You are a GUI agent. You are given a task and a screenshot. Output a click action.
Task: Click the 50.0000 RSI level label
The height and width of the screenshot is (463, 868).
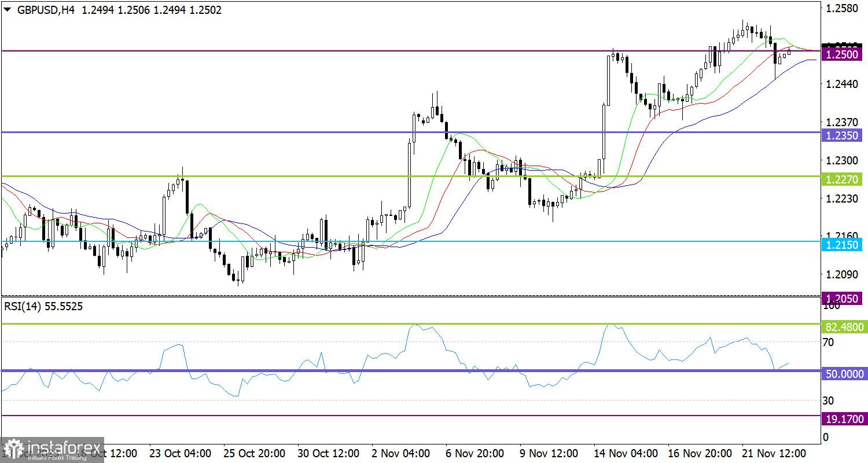[x=843, y=374]
